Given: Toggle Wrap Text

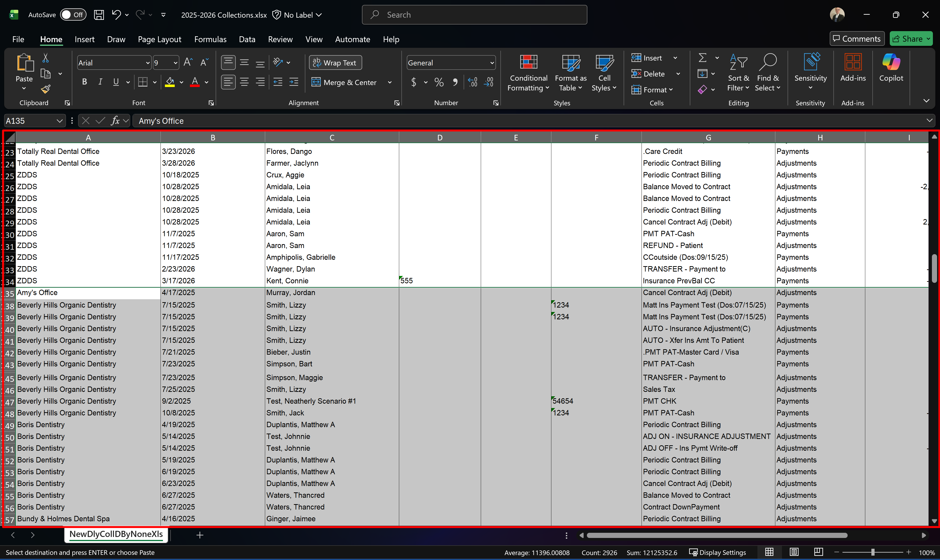Looking at the screenshot, I should [x=335, y=63].
